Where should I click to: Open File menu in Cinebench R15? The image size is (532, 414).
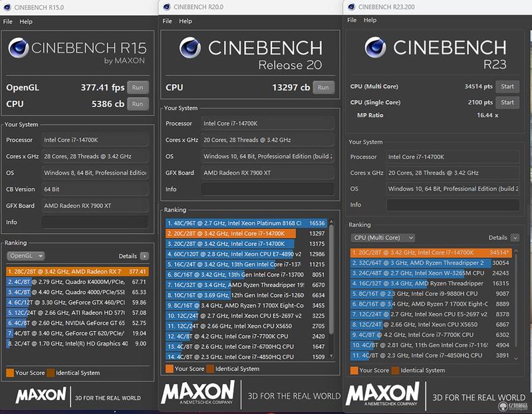tap(7, 22)
